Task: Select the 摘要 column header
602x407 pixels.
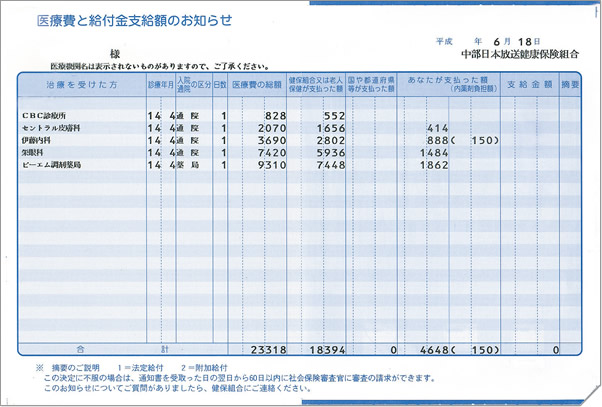Action: (x=570, y=85)
